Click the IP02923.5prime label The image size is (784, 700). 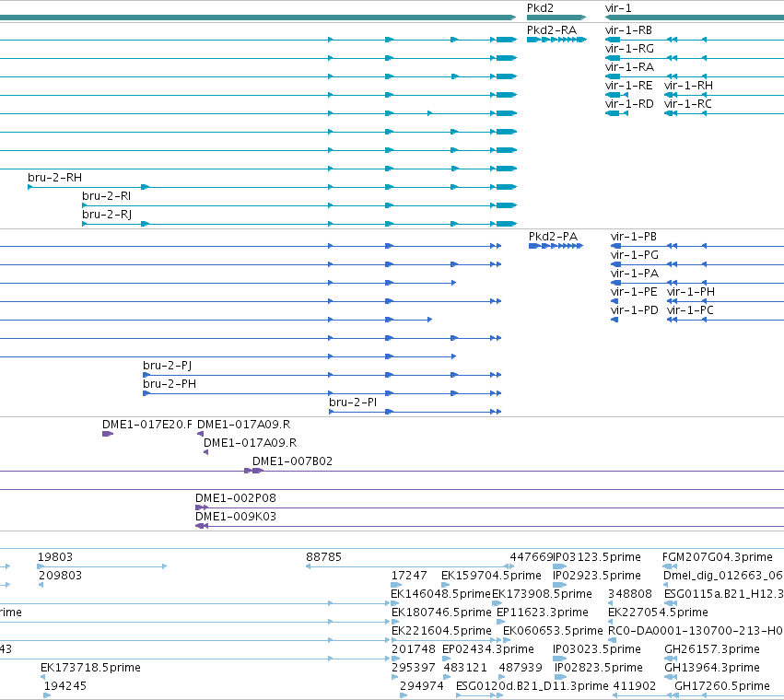[597, 576]
